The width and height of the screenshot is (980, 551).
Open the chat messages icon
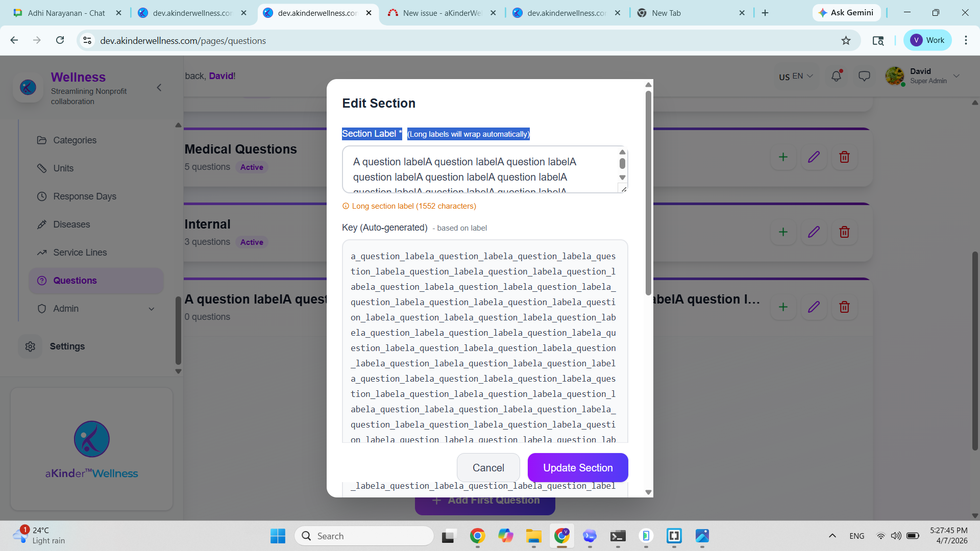864,77
